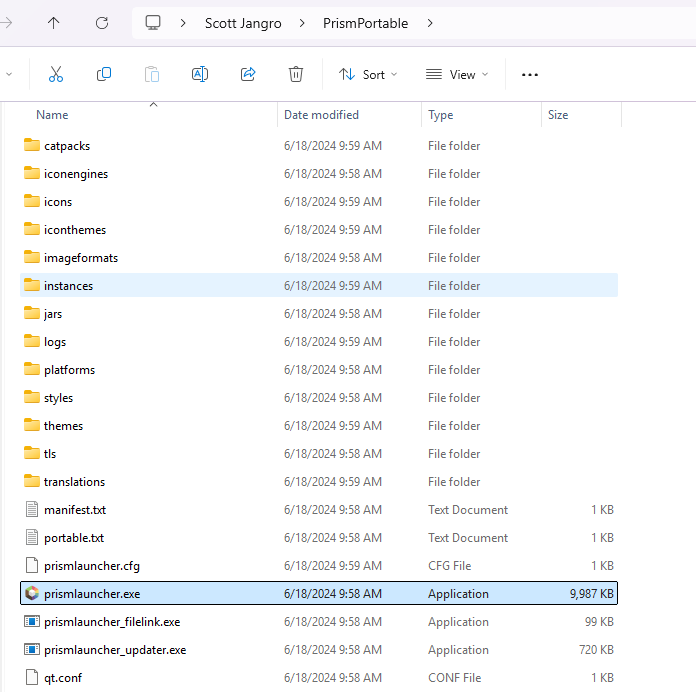696x692 pixels.
Task: Click the Paste clipboard icon
Action: pos(152,74)
